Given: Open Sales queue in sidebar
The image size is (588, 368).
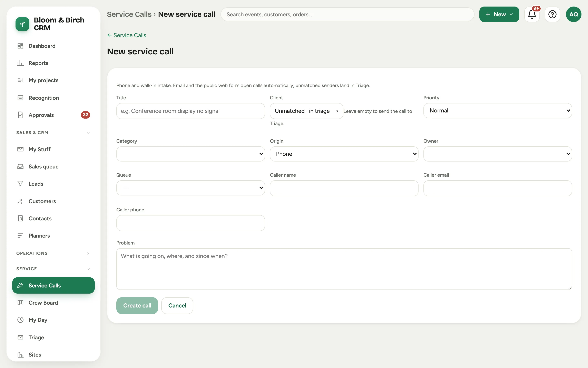Looking at the screenshot, I should (53, 166).
